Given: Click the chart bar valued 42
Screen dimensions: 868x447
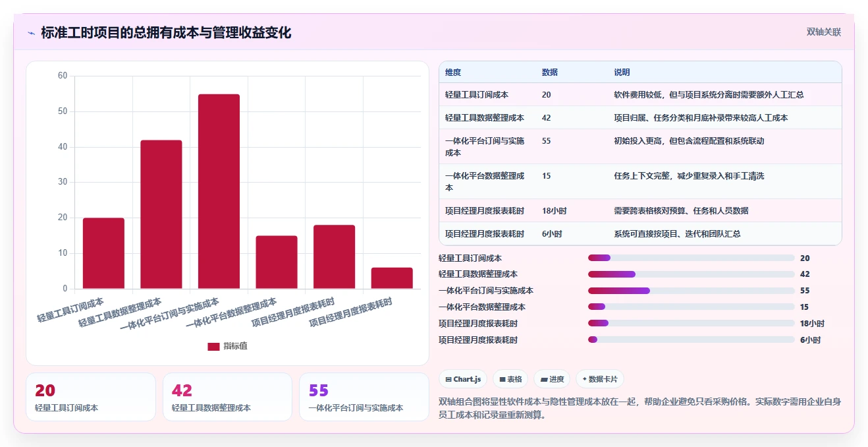Looking at the screenshot, I should 161,214.
